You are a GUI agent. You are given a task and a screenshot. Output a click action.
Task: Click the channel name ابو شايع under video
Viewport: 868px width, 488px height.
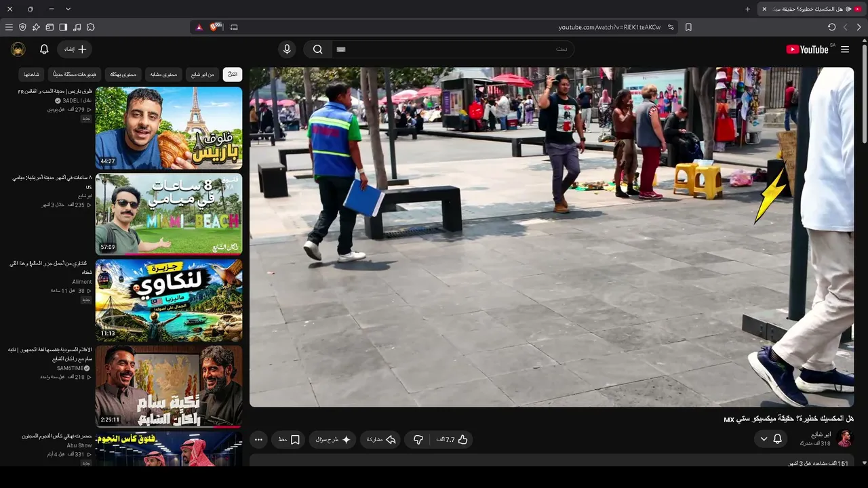821,434
